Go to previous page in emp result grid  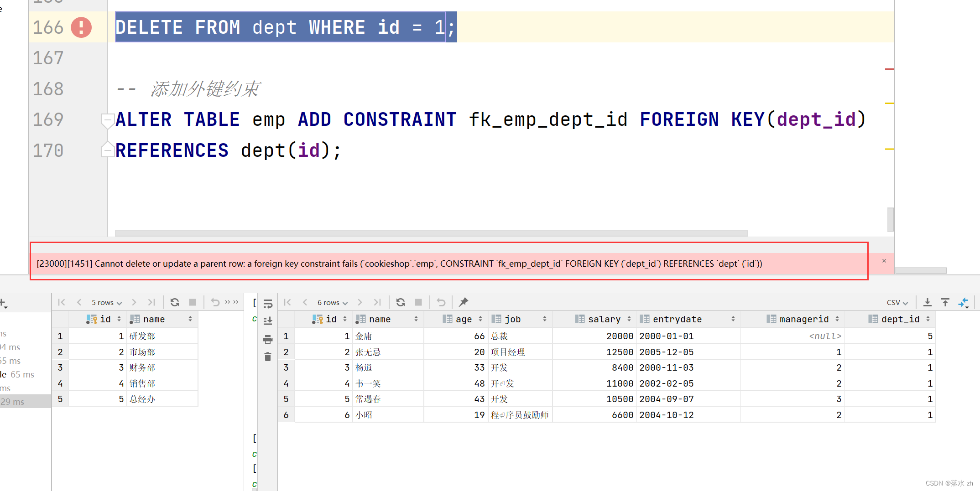click(x=305, y=302)
